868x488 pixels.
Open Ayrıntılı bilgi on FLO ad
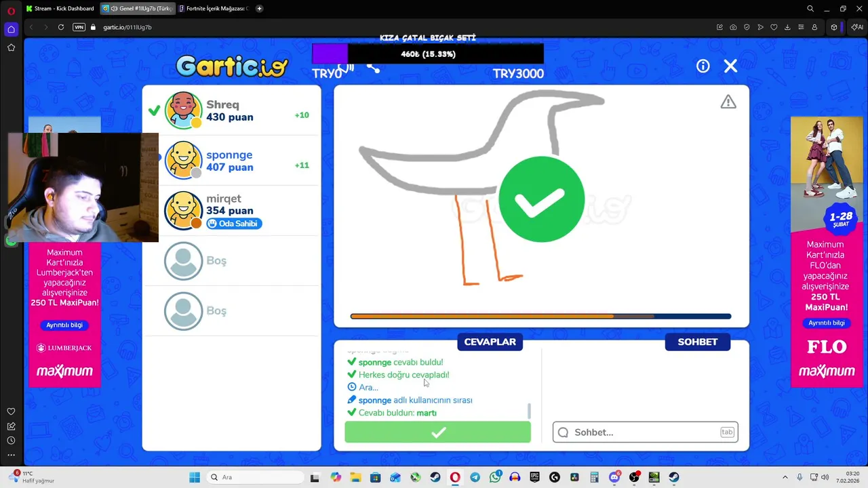point(827,323)
